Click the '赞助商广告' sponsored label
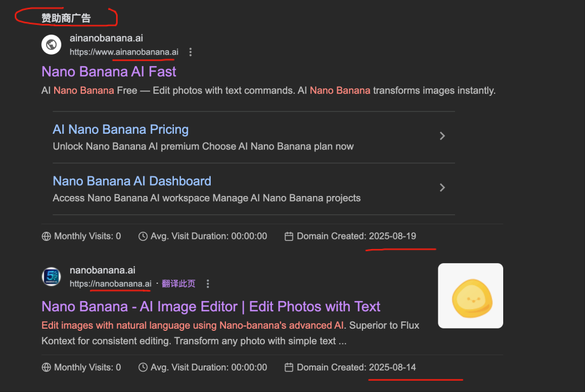This screenshot has height=392, width=585. coord(66,18)
